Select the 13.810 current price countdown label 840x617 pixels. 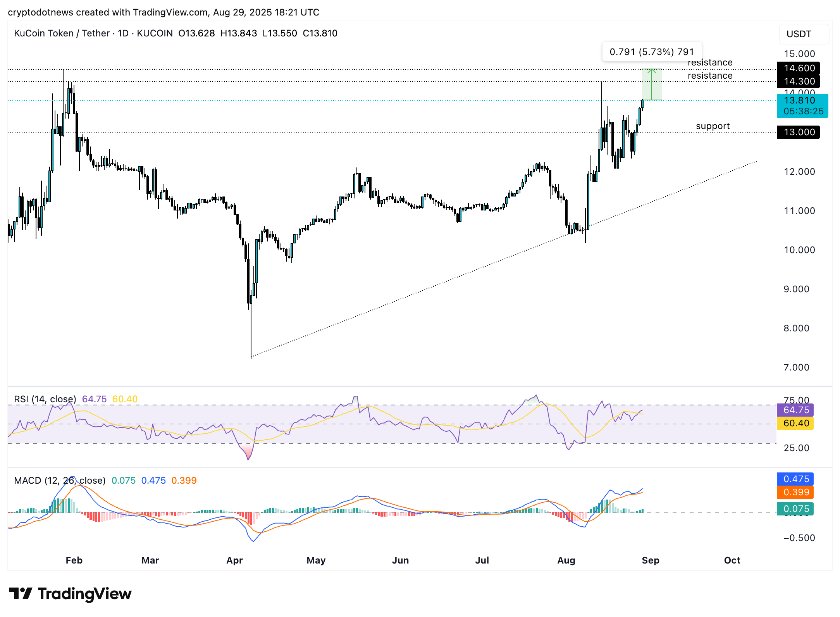[802, 106]
